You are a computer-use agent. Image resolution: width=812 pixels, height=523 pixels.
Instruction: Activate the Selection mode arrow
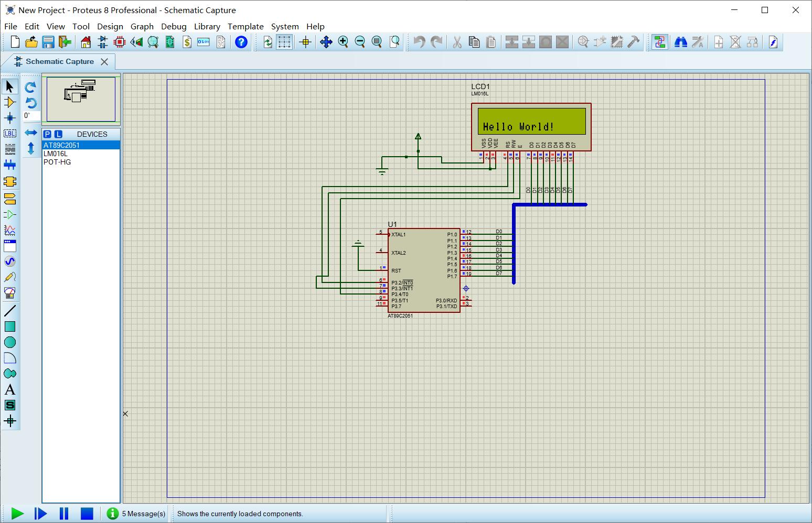pos(10,86)
